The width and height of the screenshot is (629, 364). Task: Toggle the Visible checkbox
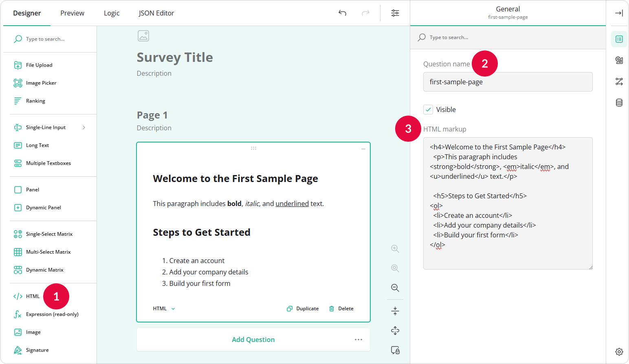click(x=428, y=109)
